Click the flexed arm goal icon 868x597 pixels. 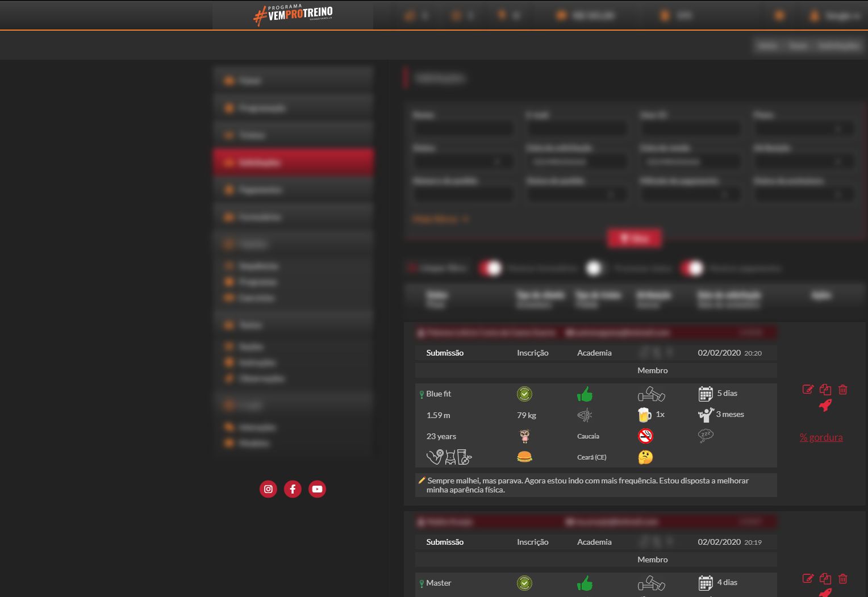(x=435, y=457)
